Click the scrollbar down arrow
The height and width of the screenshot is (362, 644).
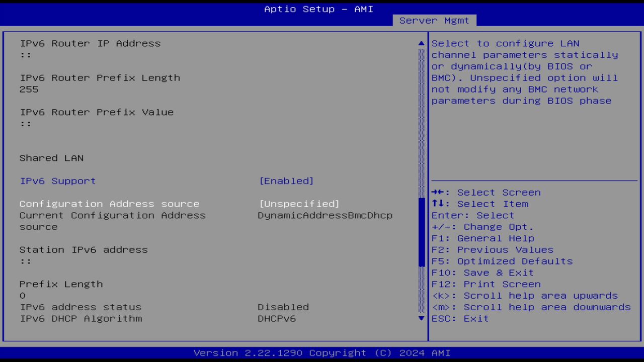[x=422, y=318]
